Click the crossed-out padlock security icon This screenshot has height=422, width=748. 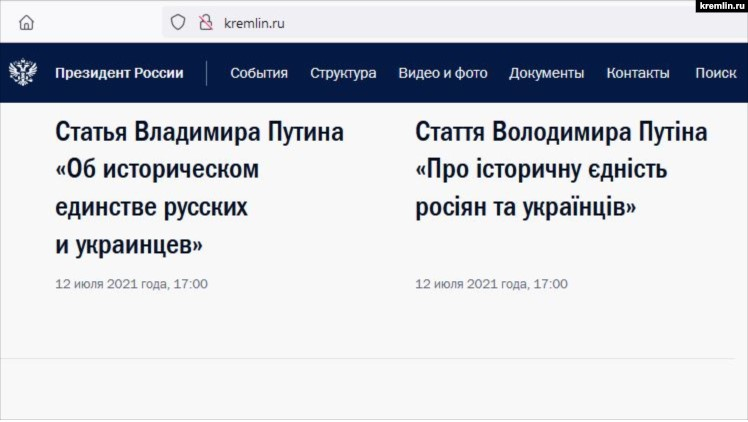[x=206, y=22]
